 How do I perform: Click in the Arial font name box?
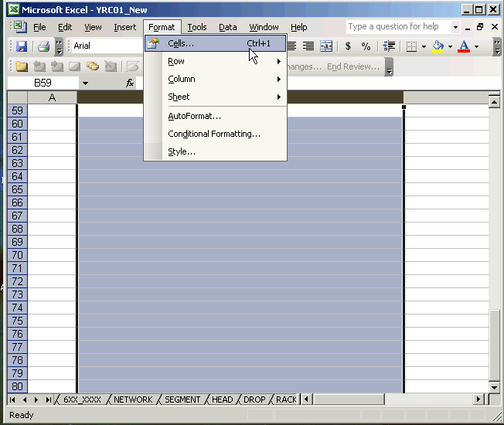(107, 46)
